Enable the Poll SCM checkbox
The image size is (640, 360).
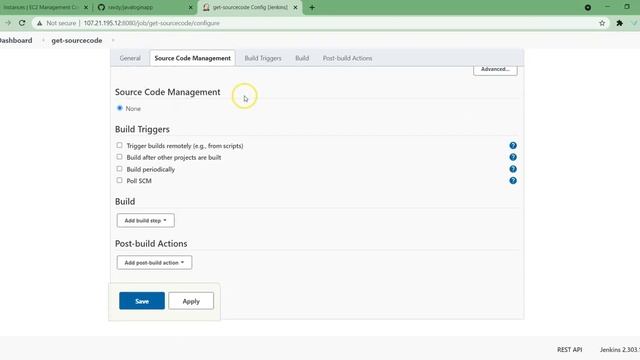(119, 180)
